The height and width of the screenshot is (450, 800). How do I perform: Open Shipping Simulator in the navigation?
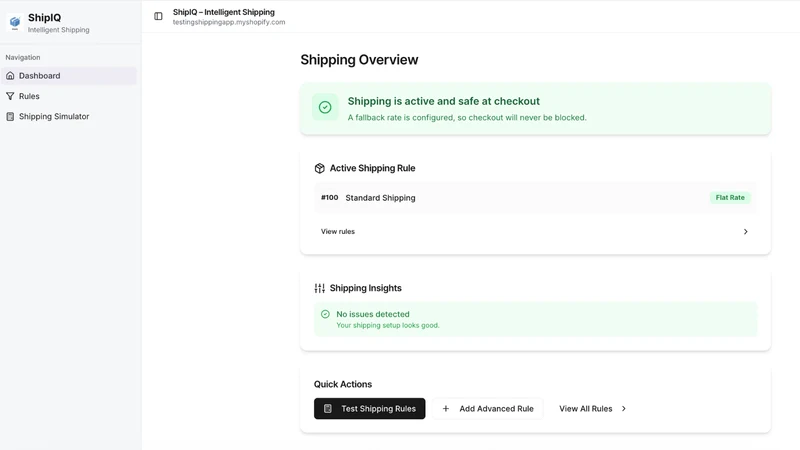tap(69, 116)
